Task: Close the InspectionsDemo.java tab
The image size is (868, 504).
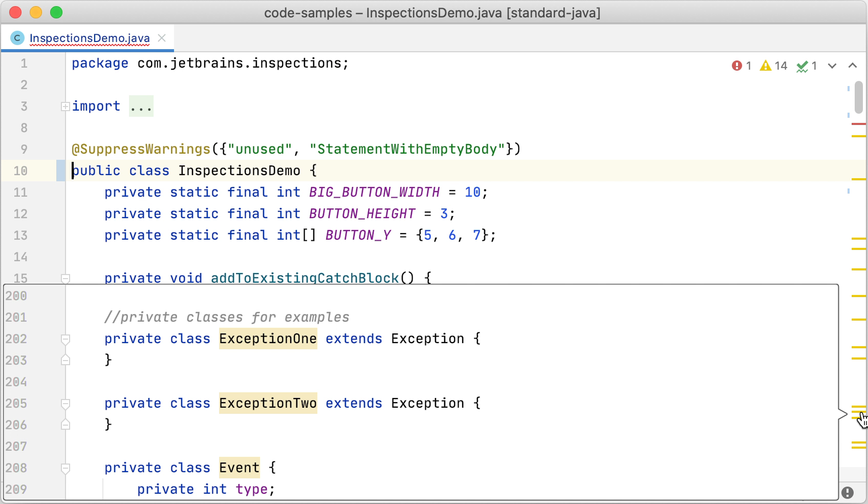Action: pos(162,38)
